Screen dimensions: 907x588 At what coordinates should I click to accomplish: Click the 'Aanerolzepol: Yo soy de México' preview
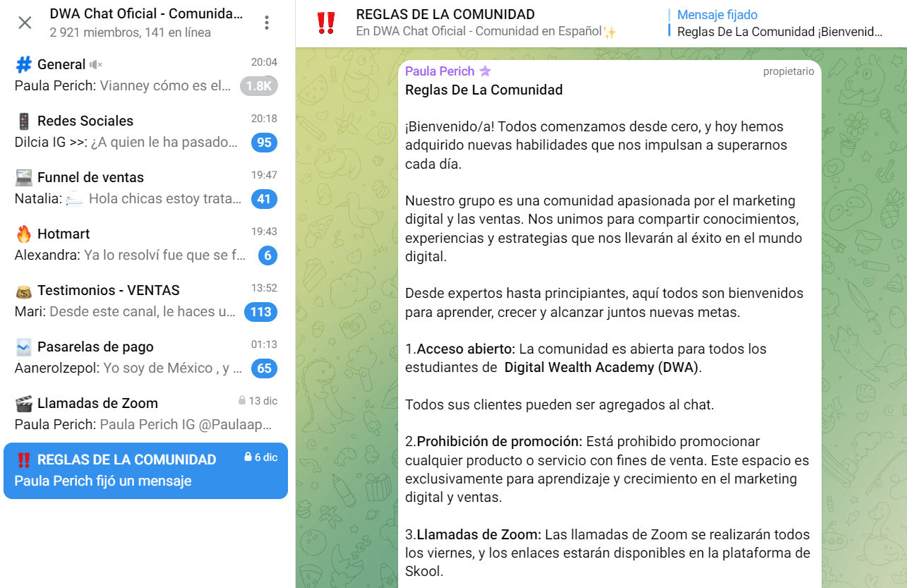128,368
